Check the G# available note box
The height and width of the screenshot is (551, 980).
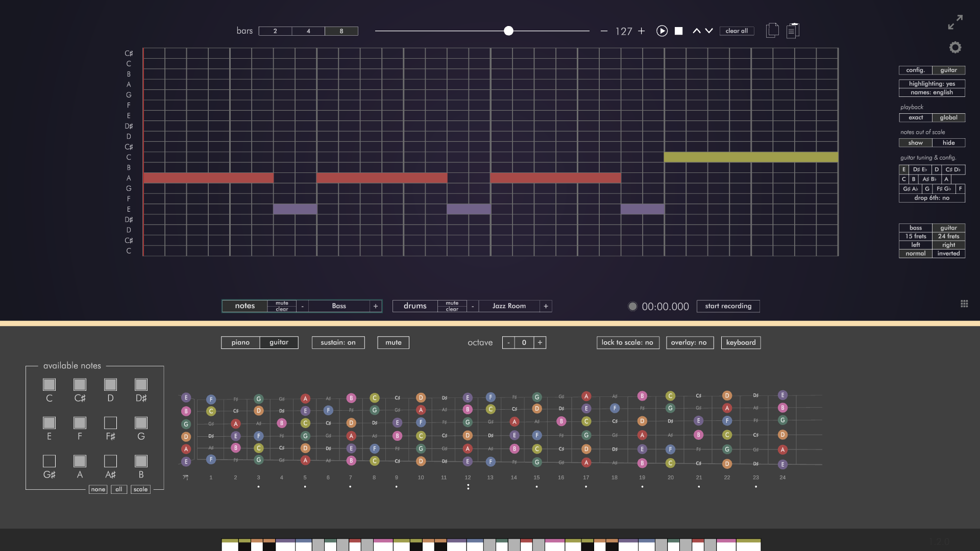point(49,461)
